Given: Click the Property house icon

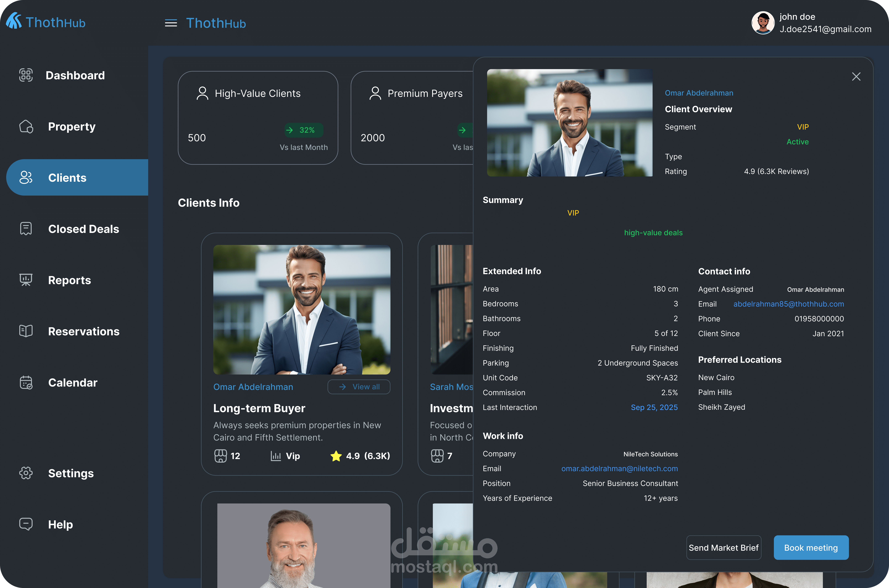Looking at the screenshot, I should click(x=26, y=127).
